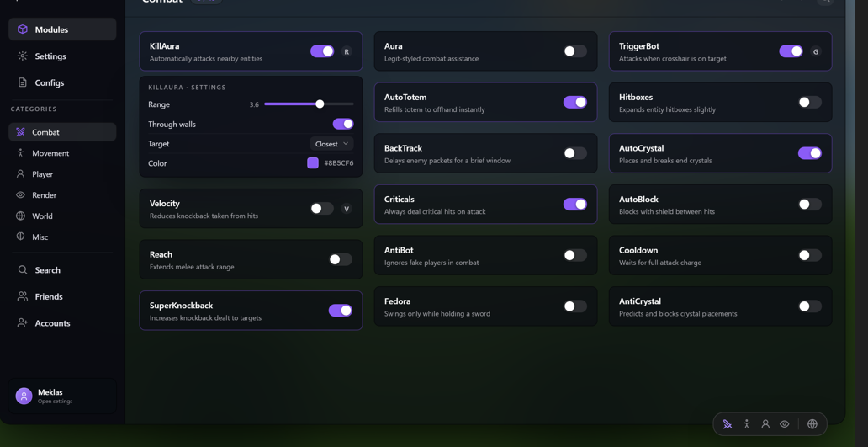Screen dimensions: 868x447
Task: Click the Meklas profile avatar
Action: pos(24,396)
